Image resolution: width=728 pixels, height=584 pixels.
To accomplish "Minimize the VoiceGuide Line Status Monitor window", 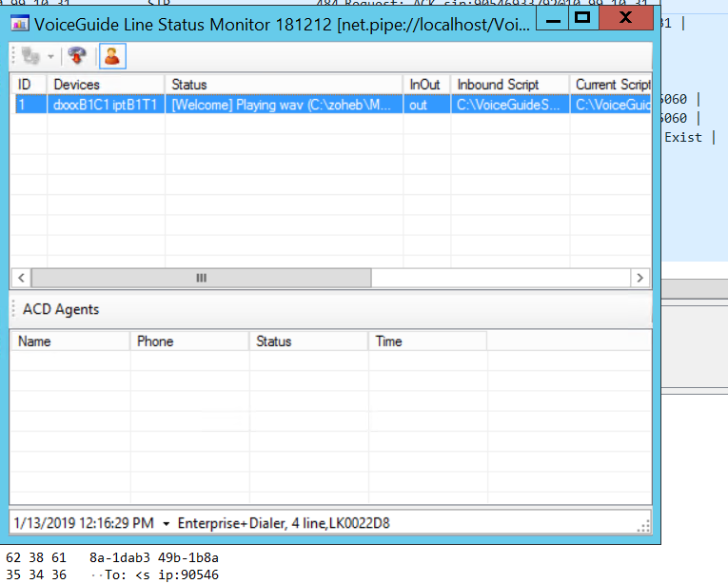I will pyautogui.click(x=553, y=19).
